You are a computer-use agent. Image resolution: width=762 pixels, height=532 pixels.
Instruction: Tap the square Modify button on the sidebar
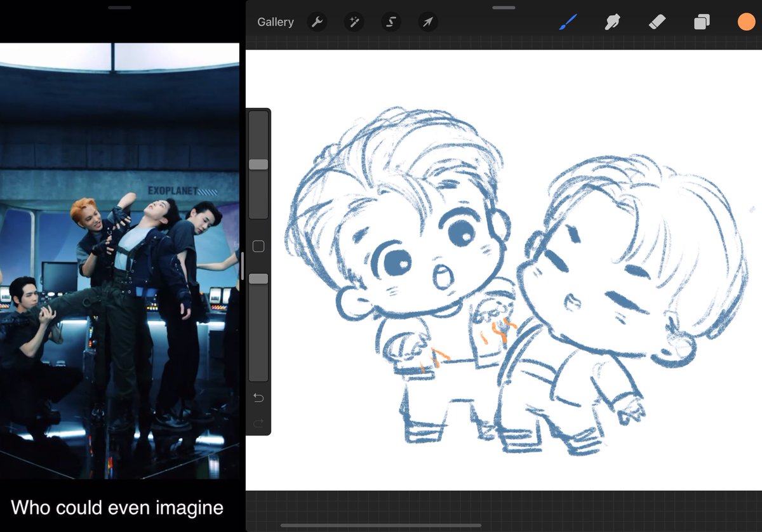click(258, 246)
